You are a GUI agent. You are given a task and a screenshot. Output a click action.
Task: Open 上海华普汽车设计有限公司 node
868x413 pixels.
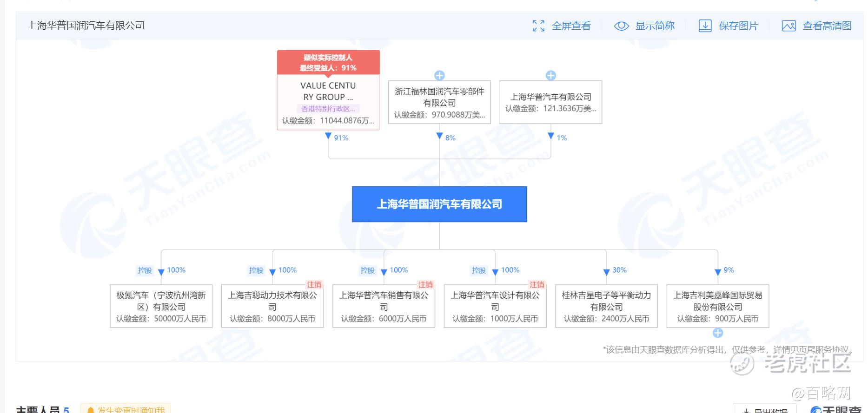pyautogui.click(x=495, y=306)
